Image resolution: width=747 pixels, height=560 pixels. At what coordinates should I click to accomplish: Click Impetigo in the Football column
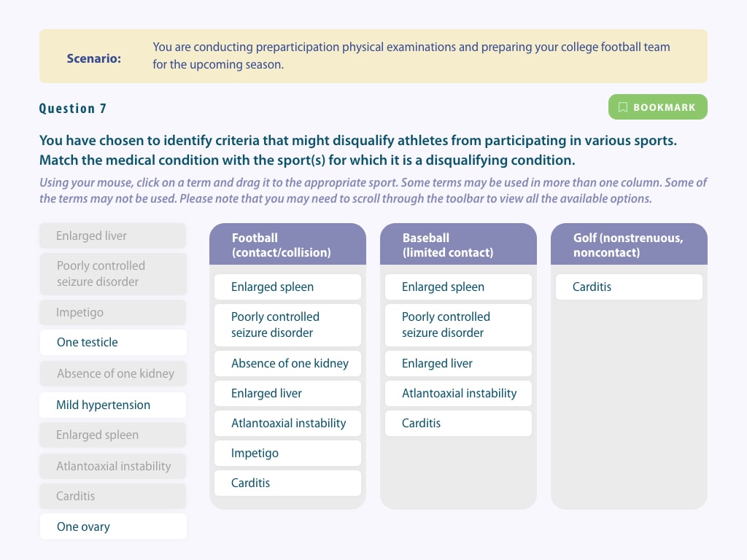click(x=287, y=453)
